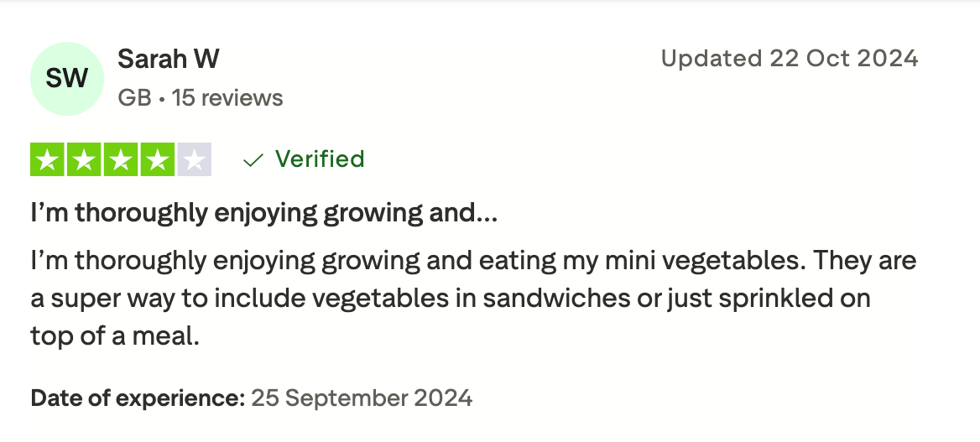Click the word Updated in the timestamp
Image resolution: width=980 pixels, height=442 pixels.
(x=711, y=59)
